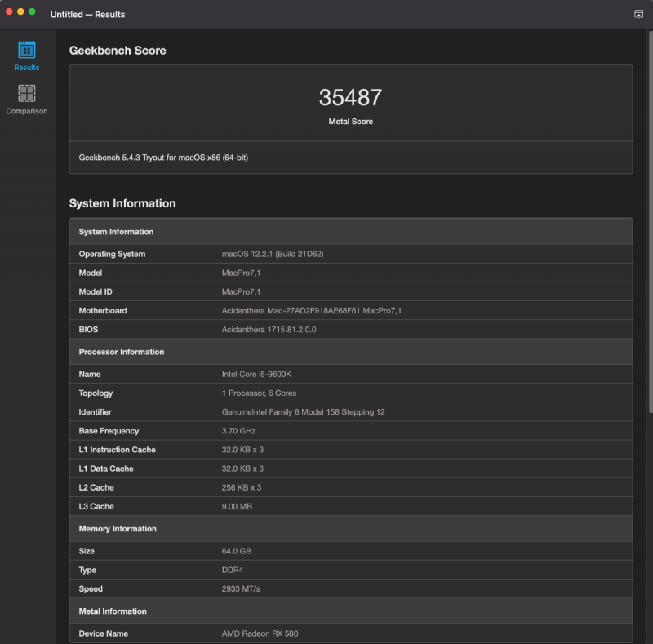This screenshot has height=644, width=653.
Task: Open the Results view in sidebar
Action: [27, 56]
